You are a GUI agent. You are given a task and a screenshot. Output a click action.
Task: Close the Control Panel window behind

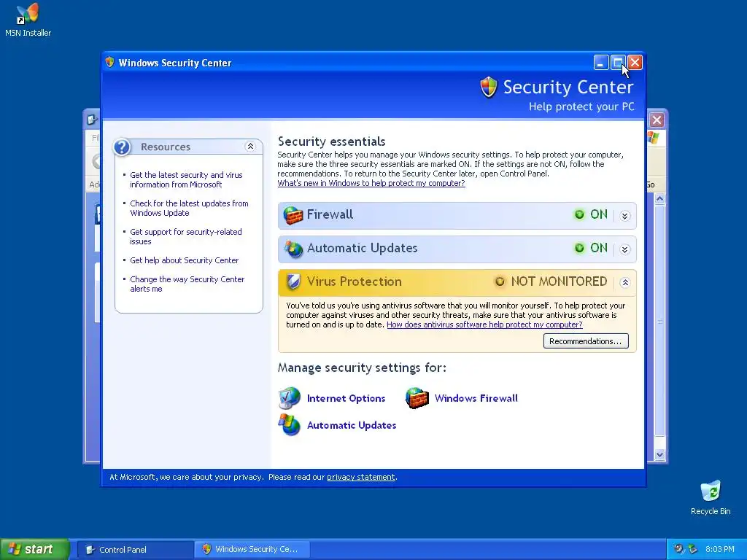657,120
